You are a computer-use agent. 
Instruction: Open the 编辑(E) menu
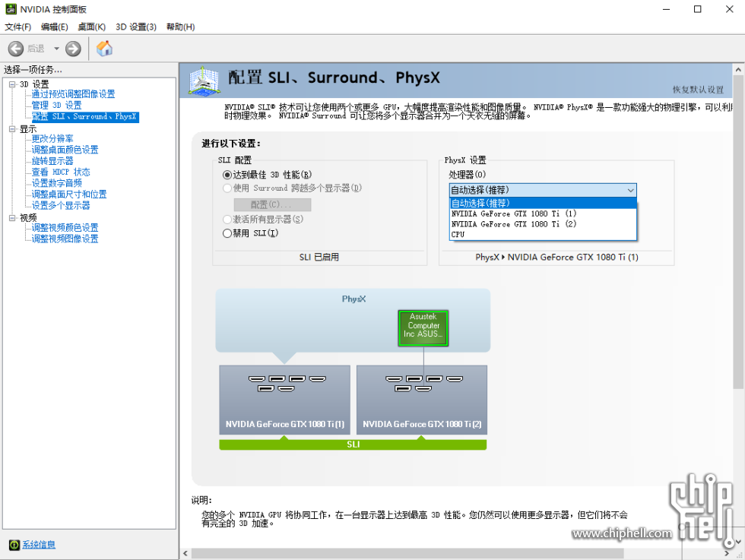coord(55,27)
